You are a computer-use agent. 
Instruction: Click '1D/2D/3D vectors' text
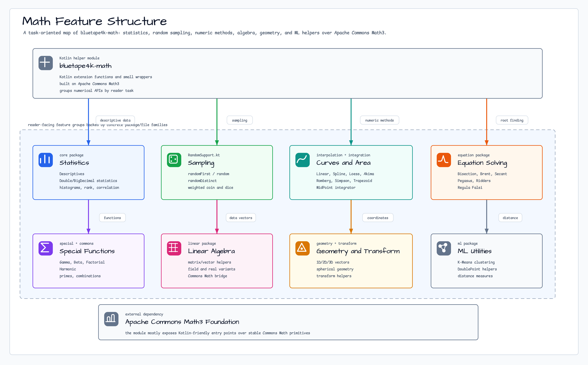[x=333, y=262]
